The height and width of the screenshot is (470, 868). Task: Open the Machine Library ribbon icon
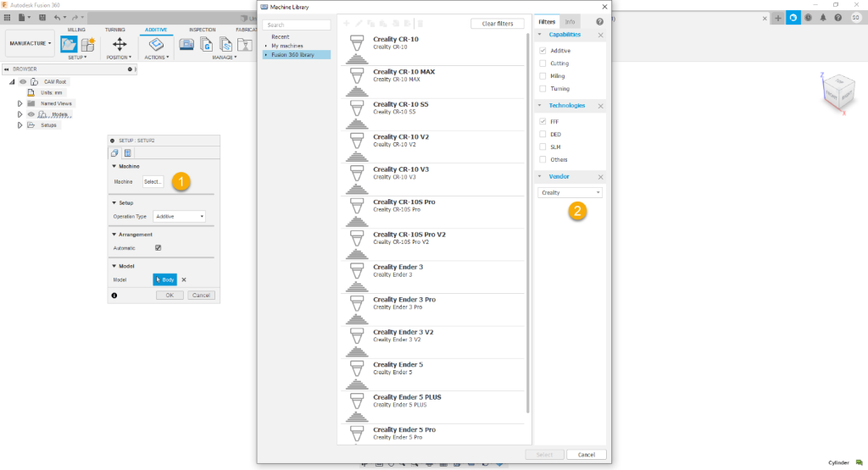186,45
